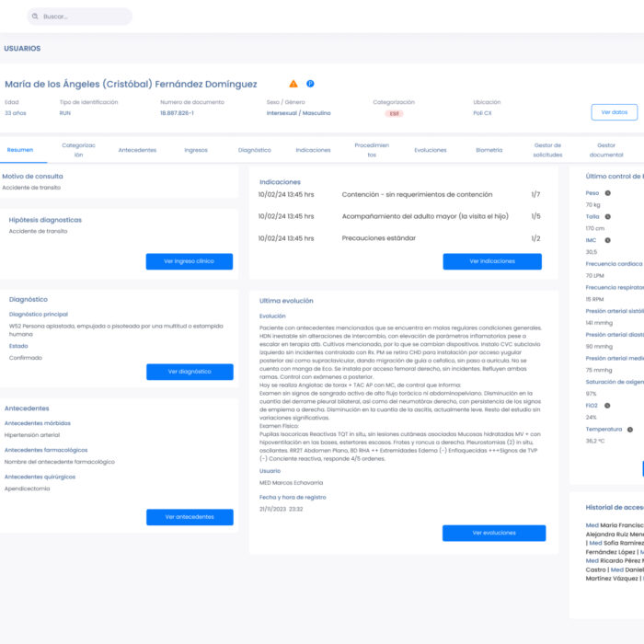Open Ver ingreso clínico

click(189, 261)
